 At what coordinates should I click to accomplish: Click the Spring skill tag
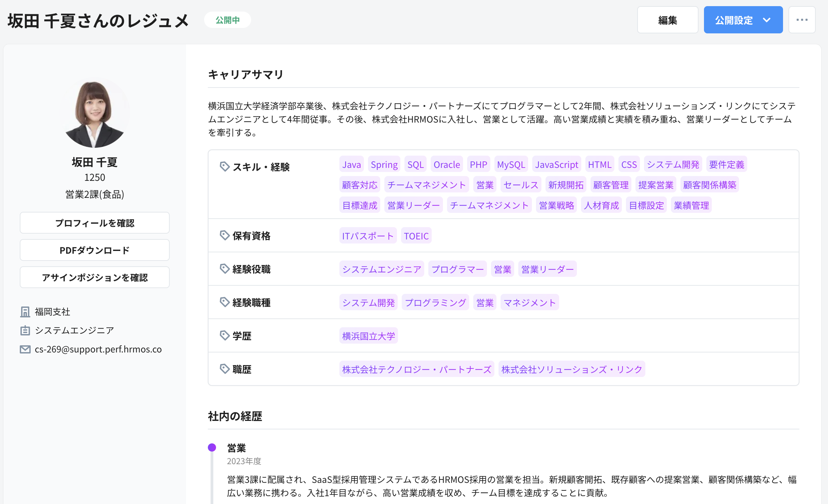[x=384, y=164]
